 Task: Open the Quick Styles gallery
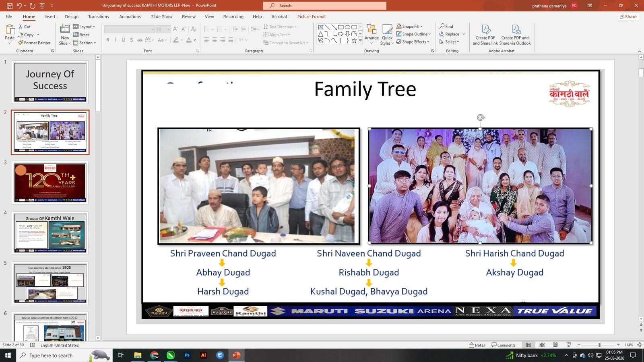[387, 34]
